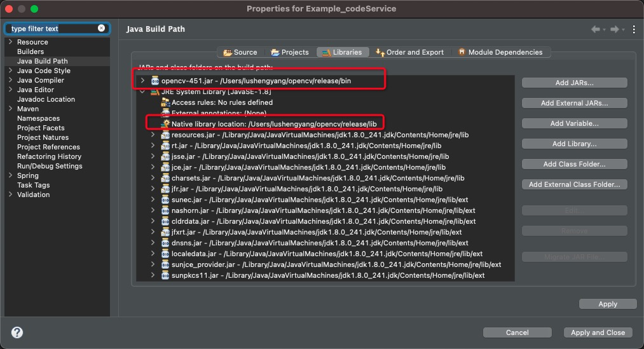The width and height of the screenshot is (644, 349).
Task: Click the jsse.jar jar icon
Action: coord(165,156)
